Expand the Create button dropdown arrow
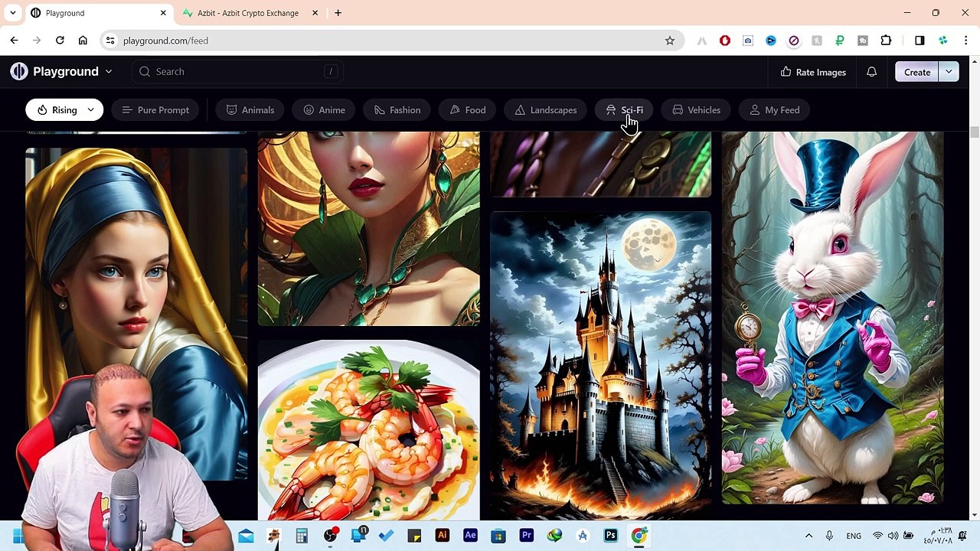 [x=949, y=72]
